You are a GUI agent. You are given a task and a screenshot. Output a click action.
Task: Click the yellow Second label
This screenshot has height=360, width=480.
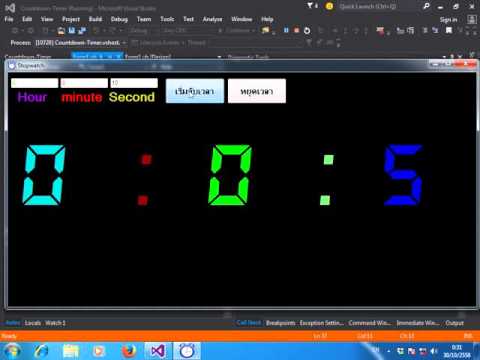(x=132, y=97)
